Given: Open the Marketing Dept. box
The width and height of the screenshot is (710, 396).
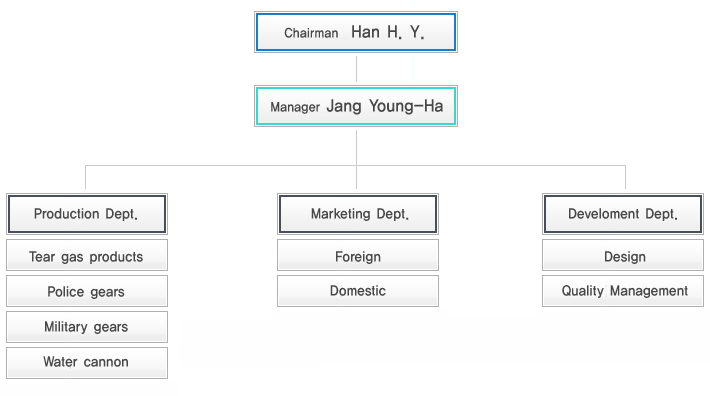Looking at the screenshot, I should (358, 214).
